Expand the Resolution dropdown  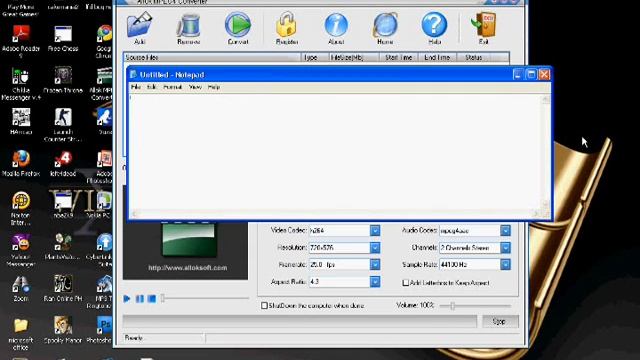(x=375, y=248)
